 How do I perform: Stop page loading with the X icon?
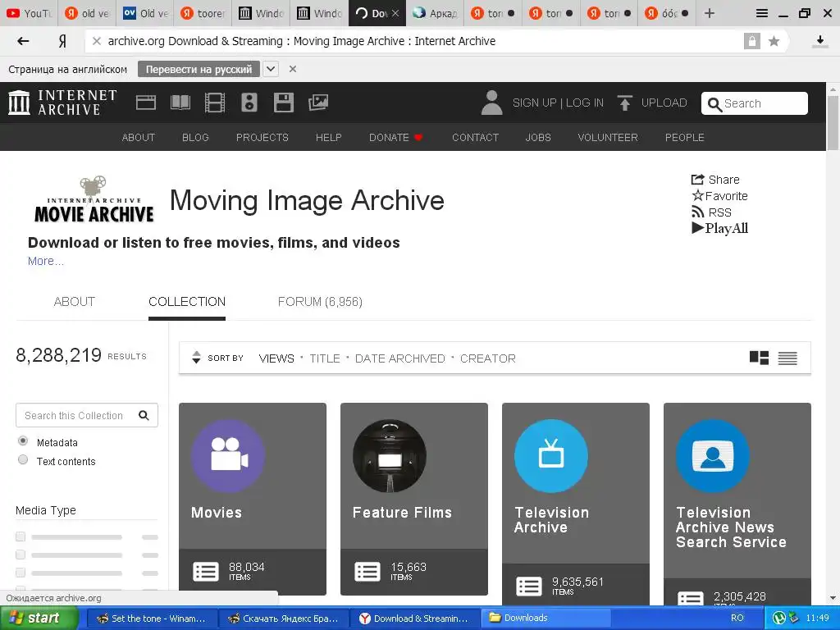pyautogui.click(x=97, y=41)
